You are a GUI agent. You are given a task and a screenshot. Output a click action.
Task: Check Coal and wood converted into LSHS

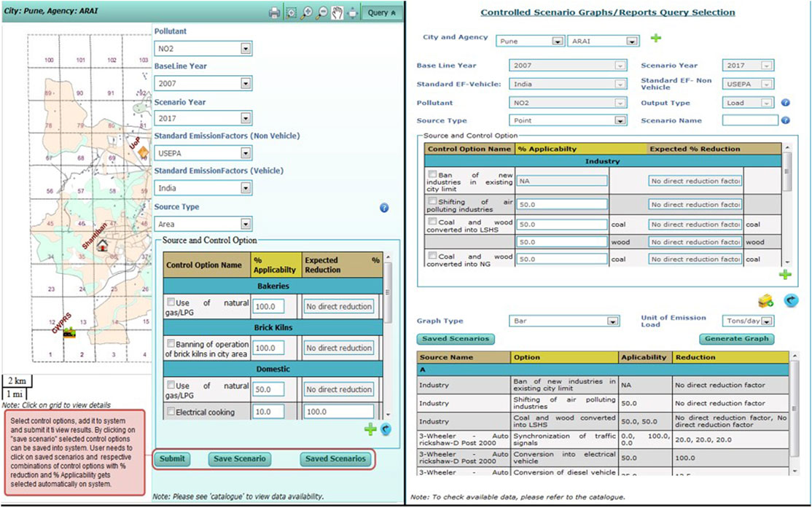[432, 222]
